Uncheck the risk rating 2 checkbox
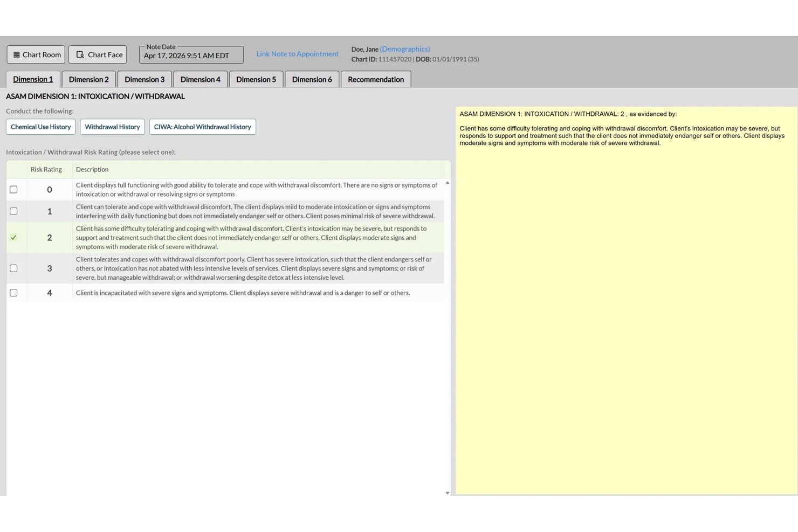This screenshot has height=532, width=798. [x=13, y=238]
